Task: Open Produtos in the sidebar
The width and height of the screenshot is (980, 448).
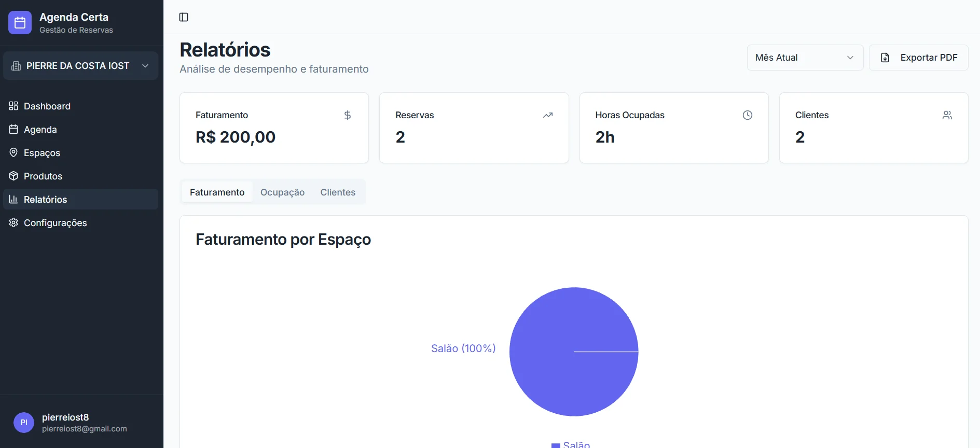Action: pos(43,176)
